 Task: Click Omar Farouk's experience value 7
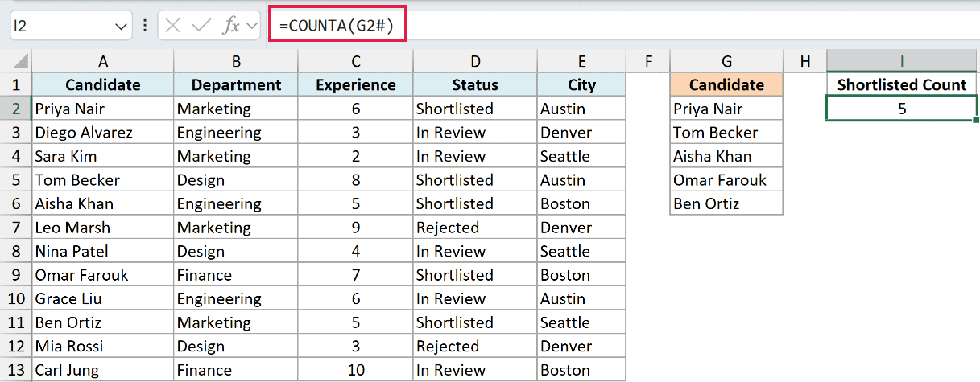coord(356,275)
